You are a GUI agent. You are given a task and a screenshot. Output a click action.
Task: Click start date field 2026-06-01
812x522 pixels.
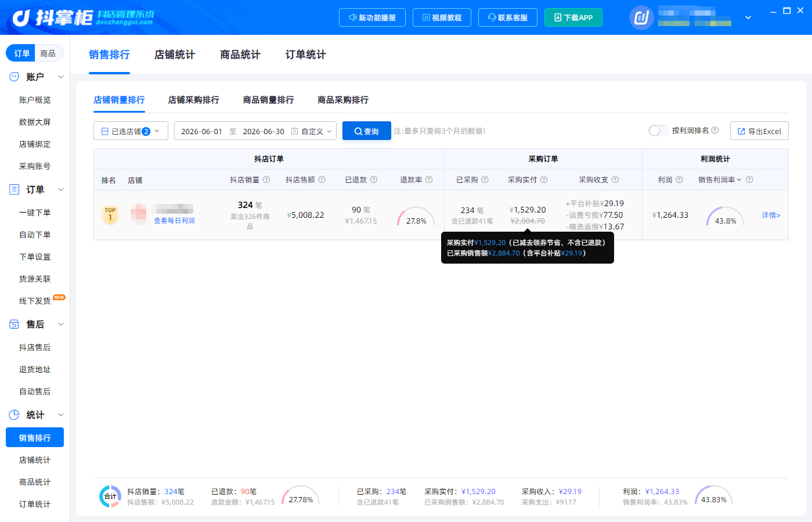201,131
